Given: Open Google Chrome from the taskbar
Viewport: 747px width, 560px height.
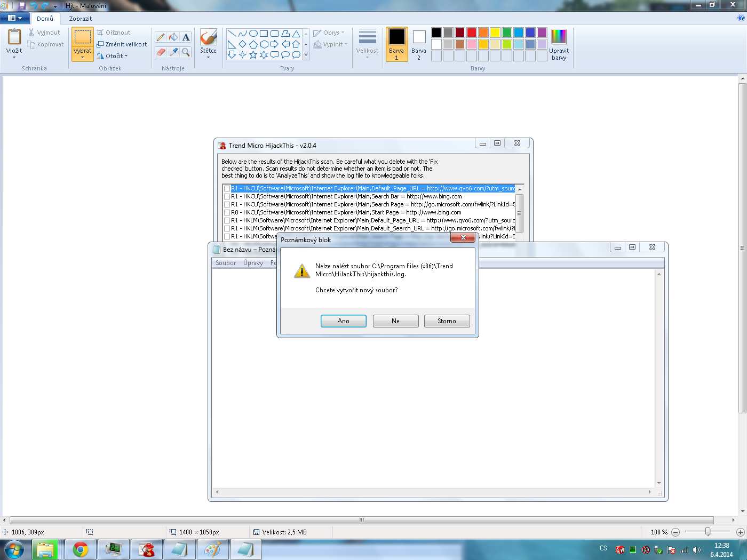Looking at the screenshot, I should (81, 549).
